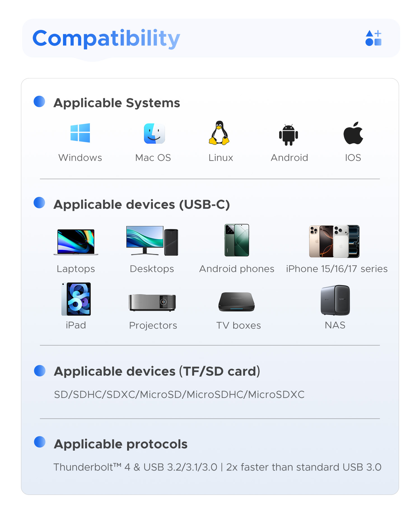Click the Projectors device image

tap(152, 303)
